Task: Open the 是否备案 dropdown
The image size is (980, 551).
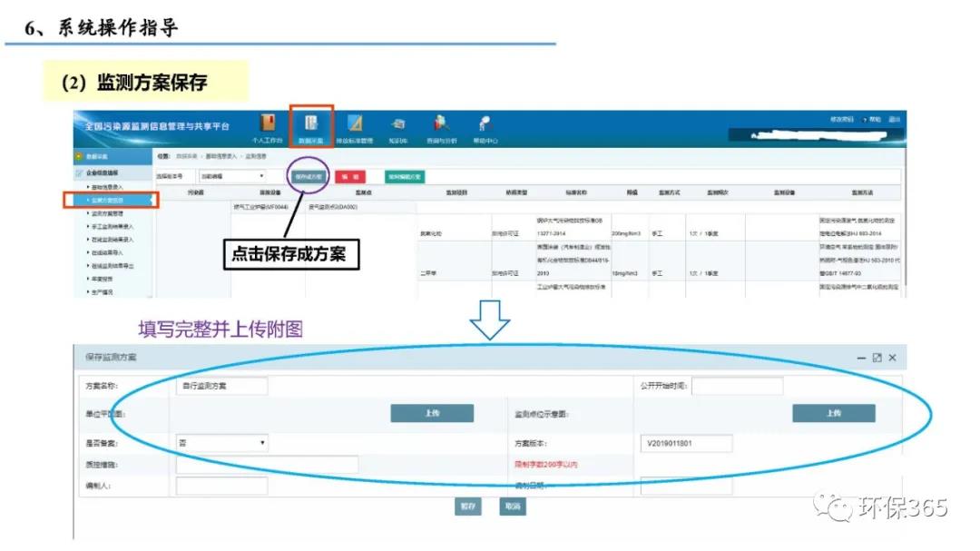Action: [222, 443]
